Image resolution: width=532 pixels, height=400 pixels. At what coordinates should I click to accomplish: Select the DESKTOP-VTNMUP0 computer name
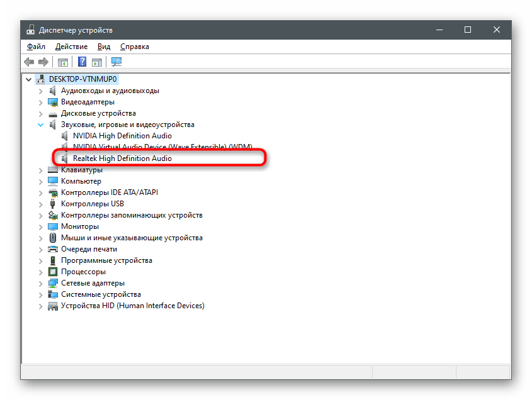coord(82,79)
